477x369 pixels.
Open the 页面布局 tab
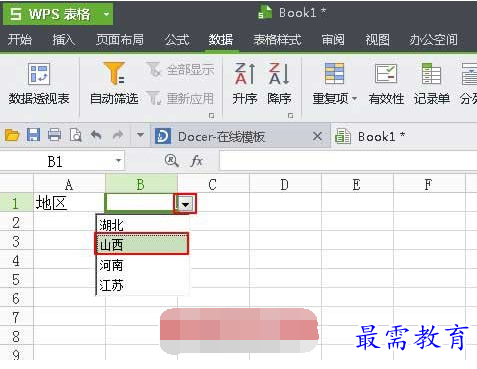120,40
